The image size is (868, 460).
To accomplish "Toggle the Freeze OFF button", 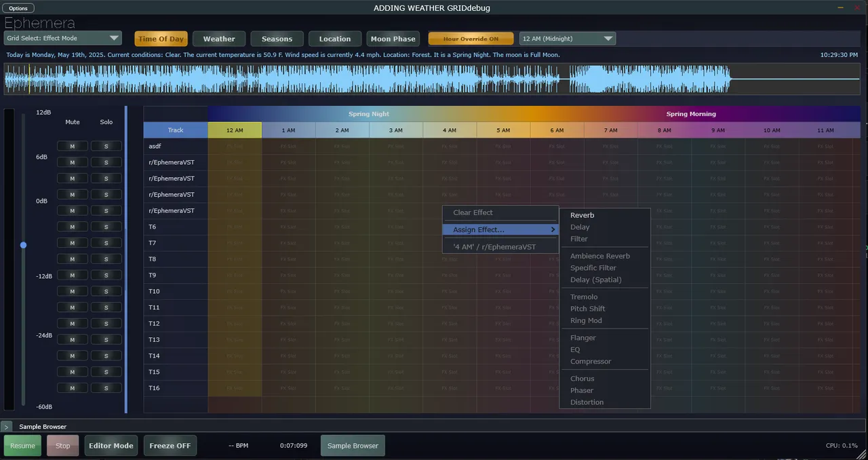I will (170, 446).
